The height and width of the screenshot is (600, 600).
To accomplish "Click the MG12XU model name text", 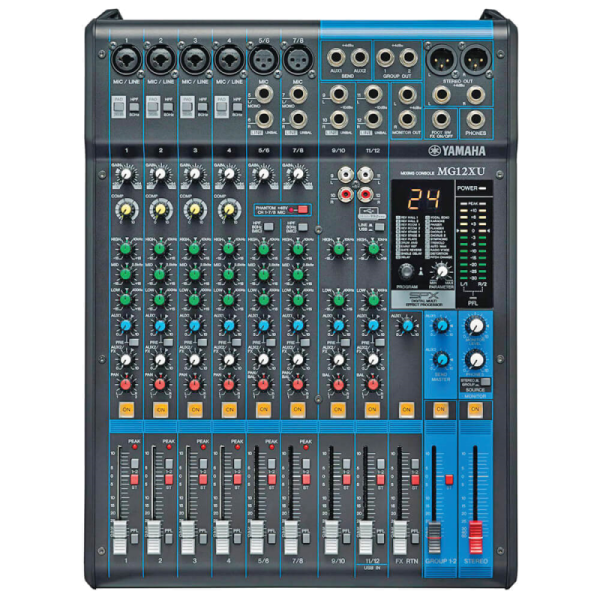I will (461, 171).
